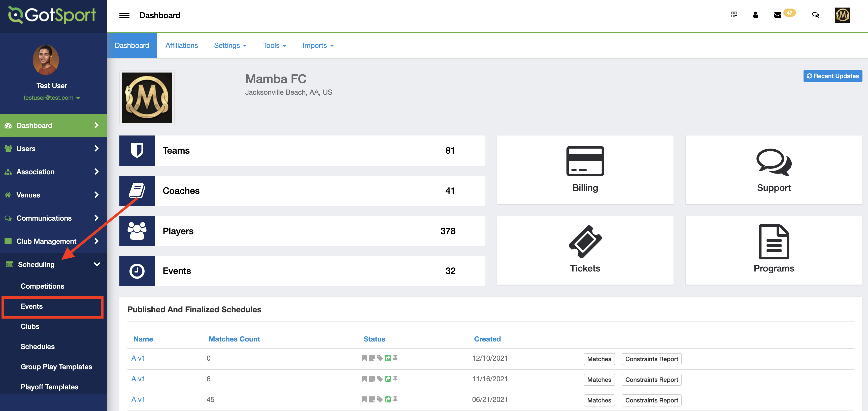Select Dashboard in the sidebar
Screen dimensions: 868x411
click(x=54, y=125)
